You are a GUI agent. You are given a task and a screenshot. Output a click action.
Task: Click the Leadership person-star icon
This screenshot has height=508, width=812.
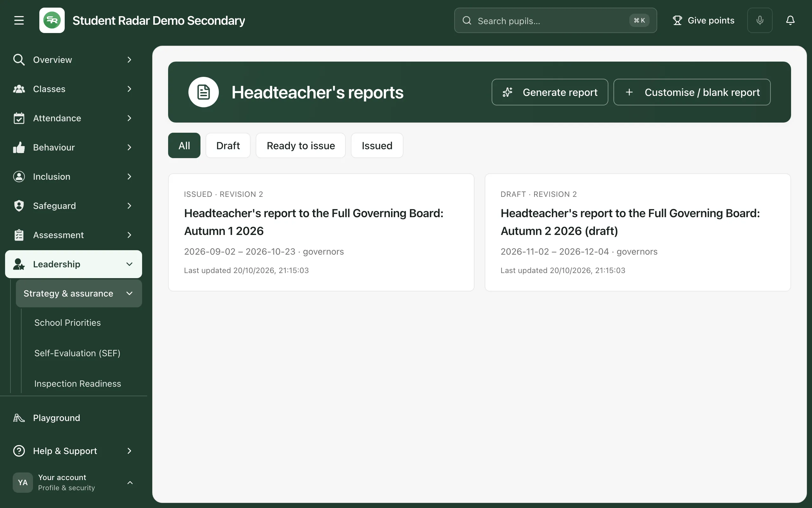19,264
